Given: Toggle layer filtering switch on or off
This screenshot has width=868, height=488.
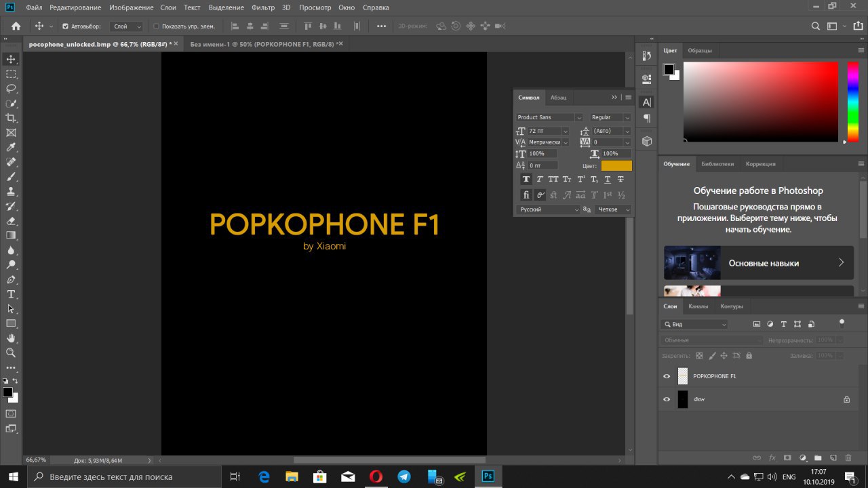Looking at the screenshot, I should coord(842,323).
